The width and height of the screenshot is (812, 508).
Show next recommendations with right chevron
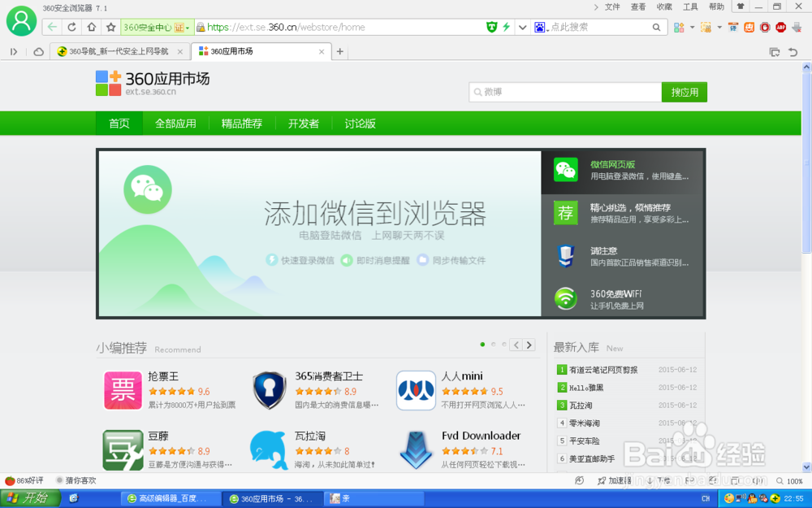click(x=529, y=345)
